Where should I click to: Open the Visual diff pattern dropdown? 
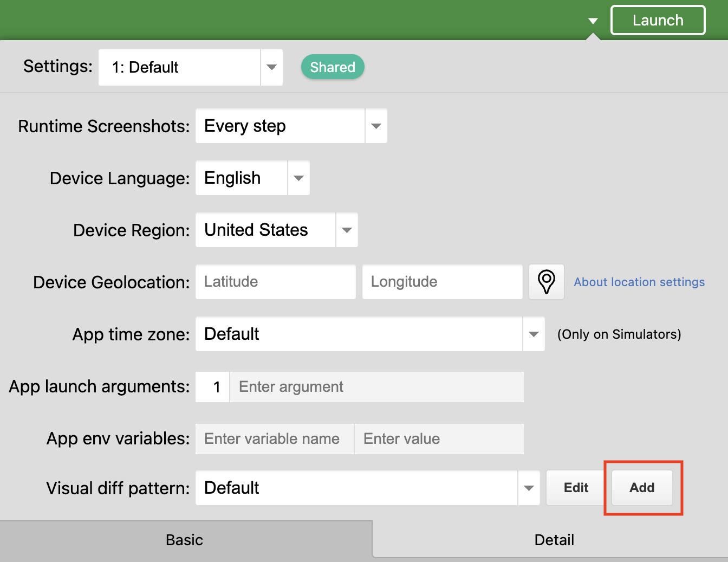(x=529, y=487)
